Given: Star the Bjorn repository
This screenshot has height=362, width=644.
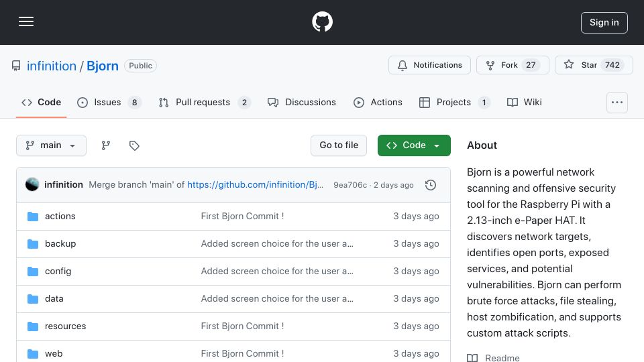Looking at the screenshot, I should click(x=594, y=65).
